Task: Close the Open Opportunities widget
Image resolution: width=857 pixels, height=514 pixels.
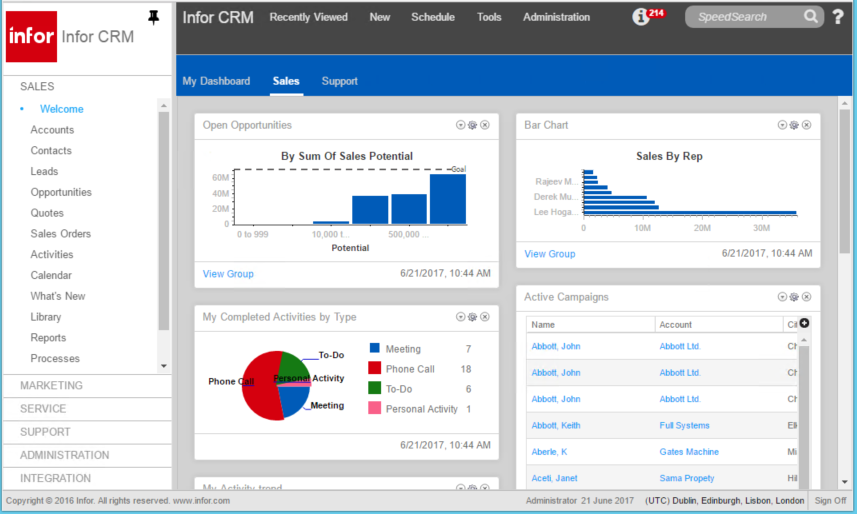Action: click(x=485, y=125)
